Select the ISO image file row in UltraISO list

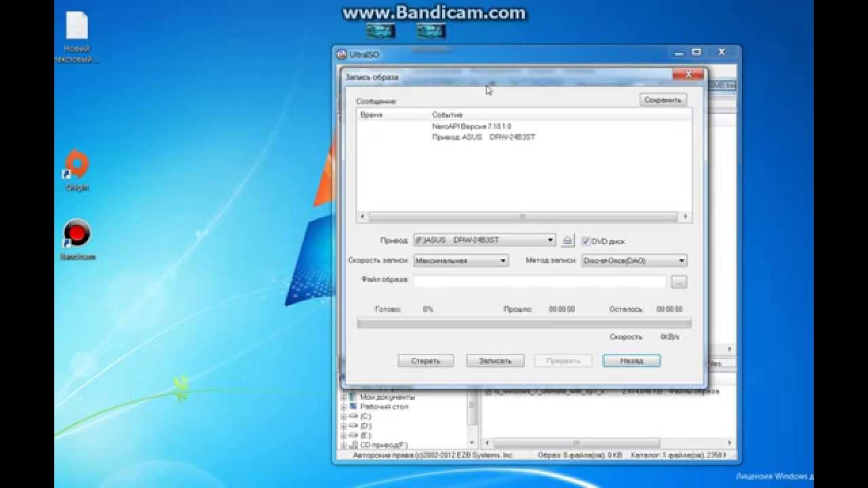click(x=604, y=392)
